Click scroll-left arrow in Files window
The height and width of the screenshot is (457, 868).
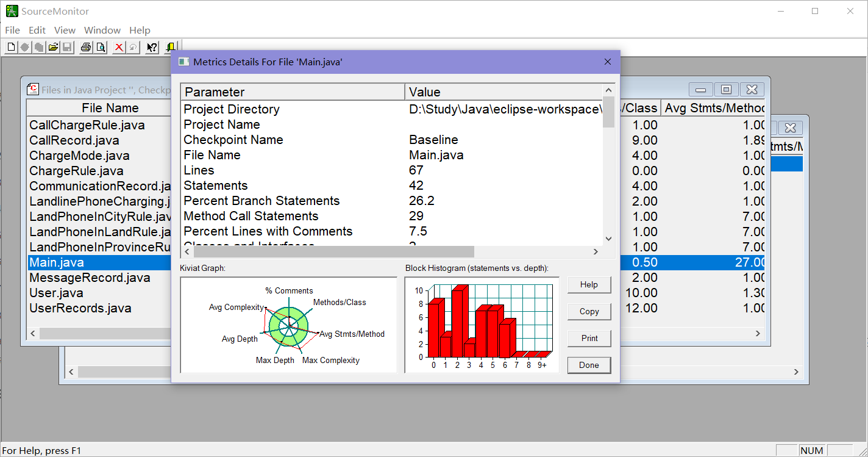[33, 334]
